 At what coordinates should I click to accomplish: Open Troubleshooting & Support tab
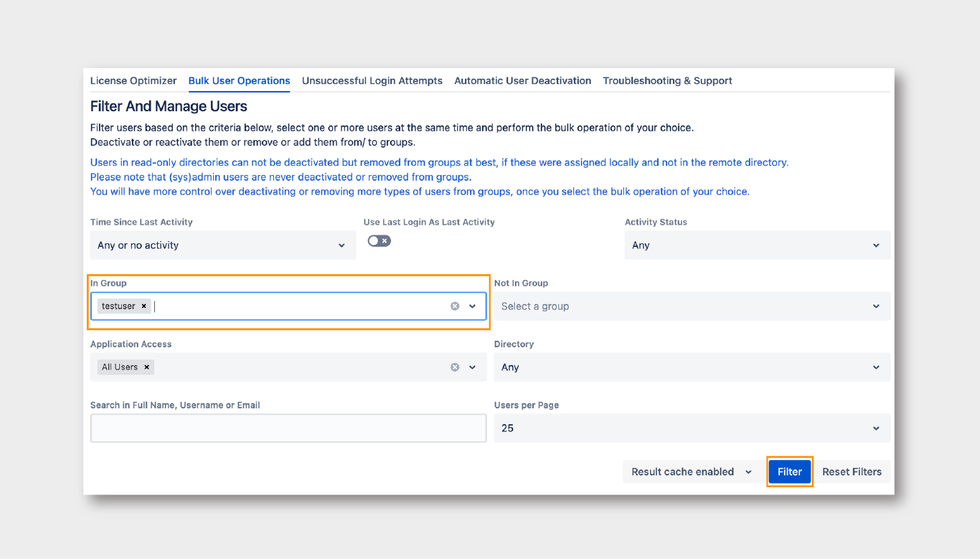pos(668,81)
